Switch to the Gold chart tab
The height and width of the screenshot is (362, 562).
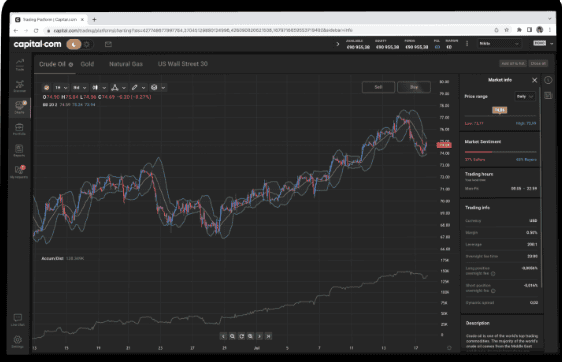(87, 64)
